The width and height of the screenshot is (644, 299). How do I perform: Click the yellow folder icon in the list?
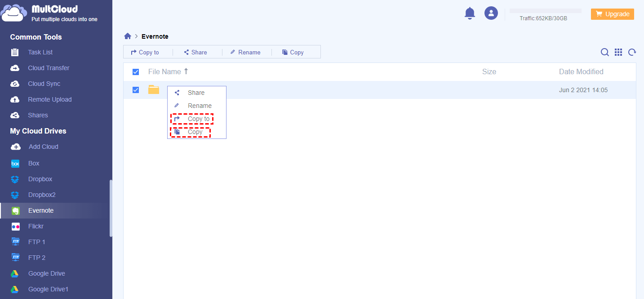(x=154, y=89)
